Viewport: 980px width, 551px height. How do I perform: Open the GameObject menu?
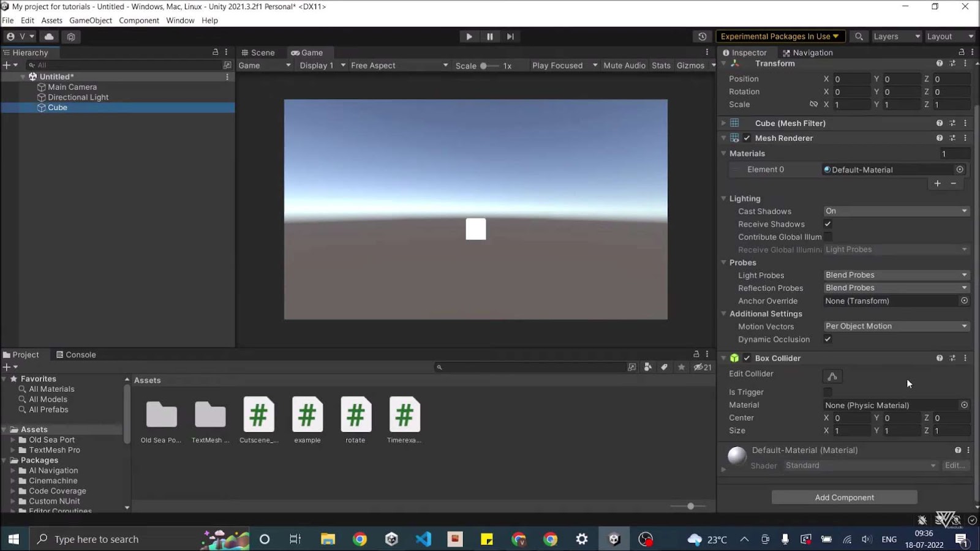tap(91, 20)
